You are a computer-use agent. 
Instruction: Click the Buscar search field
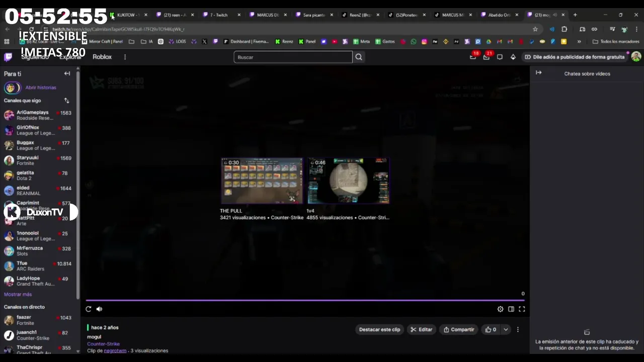click(293, 57)
